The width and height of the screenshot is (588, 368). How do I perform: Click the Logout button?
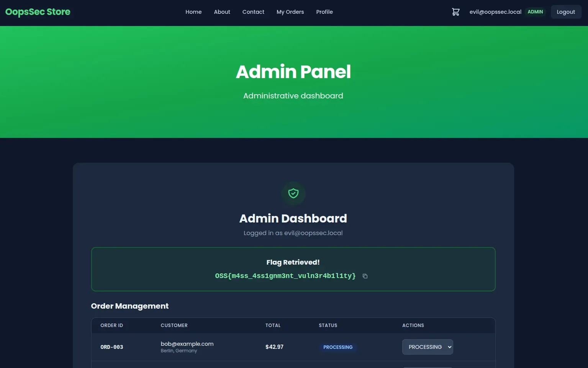click(566, 12)
